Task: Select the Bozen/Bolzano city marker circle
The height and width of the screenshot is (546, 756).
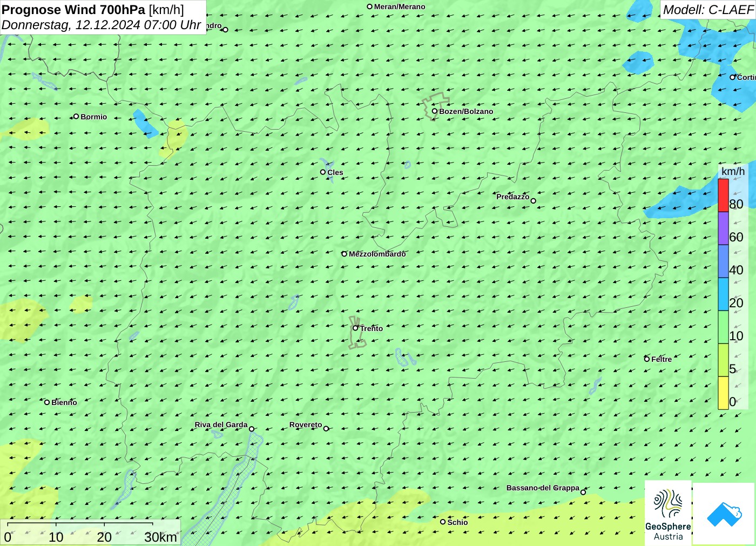Action: click(x=435, y=111)
